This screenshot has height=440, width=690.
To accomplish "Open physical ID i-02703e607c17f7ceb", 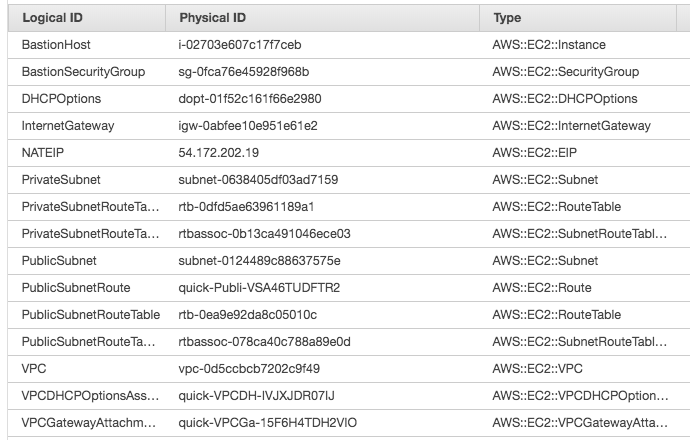I will tap(240, 45).
